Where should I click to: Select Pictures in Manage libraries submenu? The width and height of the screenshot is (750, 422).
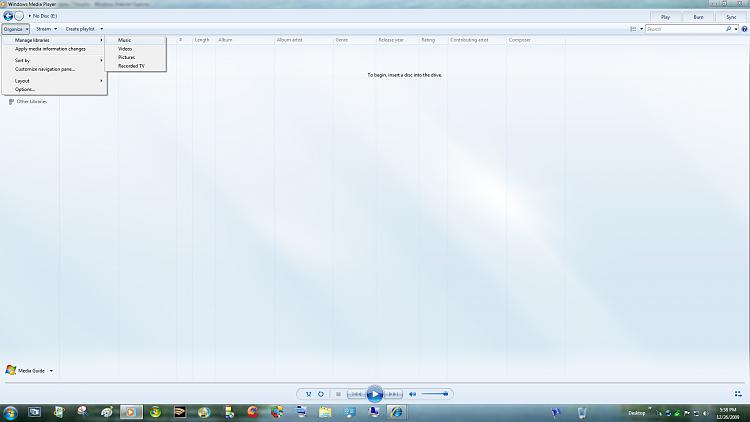coord(135,57)
